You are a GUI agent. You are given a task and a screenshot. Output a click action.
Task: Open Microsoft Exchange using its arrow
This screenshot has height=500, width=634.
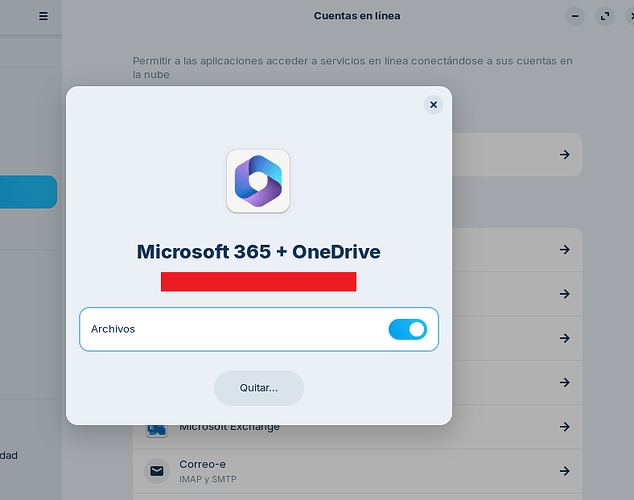pos(564,428)
